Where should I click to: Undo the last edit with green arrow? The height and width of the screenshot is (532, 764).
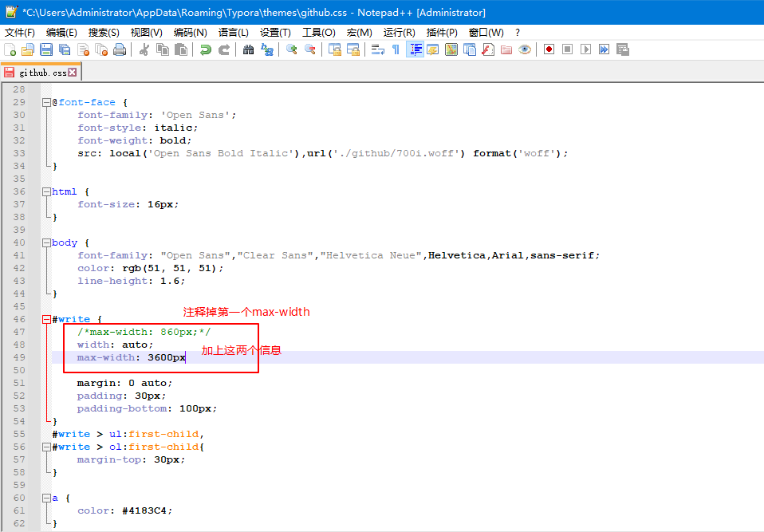(205, 49)
